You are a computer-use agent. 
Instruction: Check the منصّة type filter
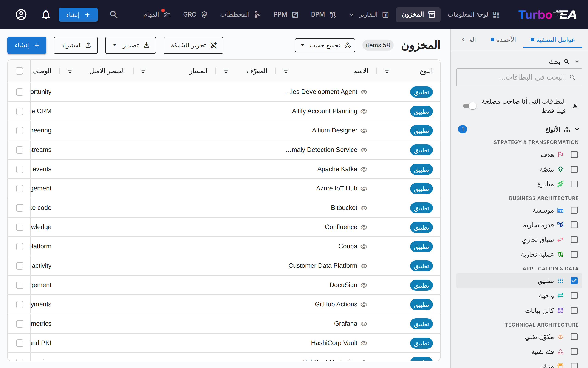click(x=574, y=169)
